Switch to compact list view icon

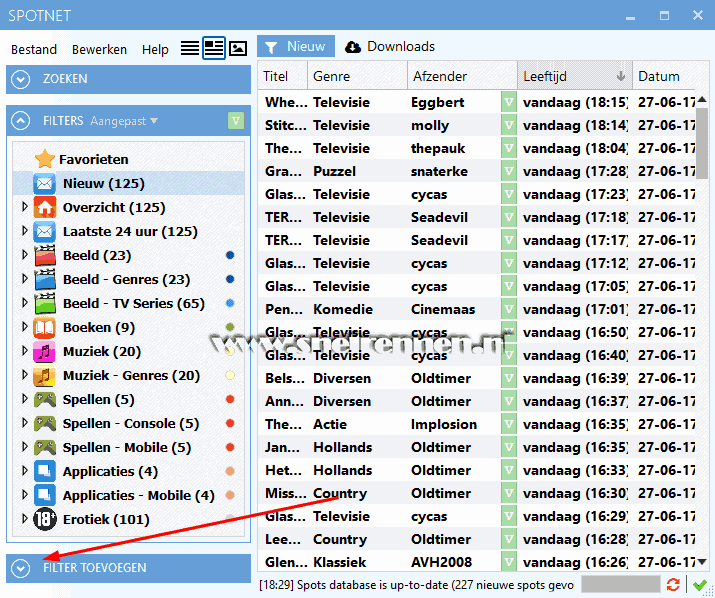(190, 48)
